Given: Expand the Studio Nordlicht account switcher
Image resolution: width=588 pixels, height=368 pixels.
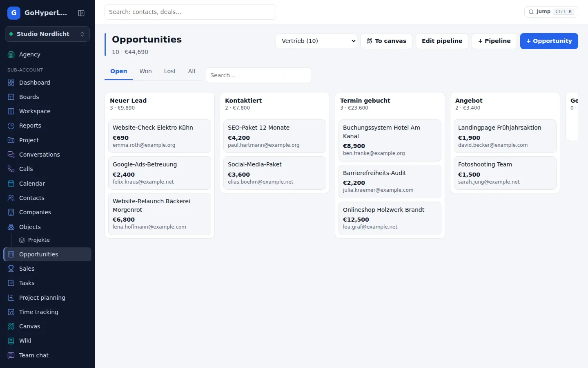Looking at the screenshot, I should [47, 34].
